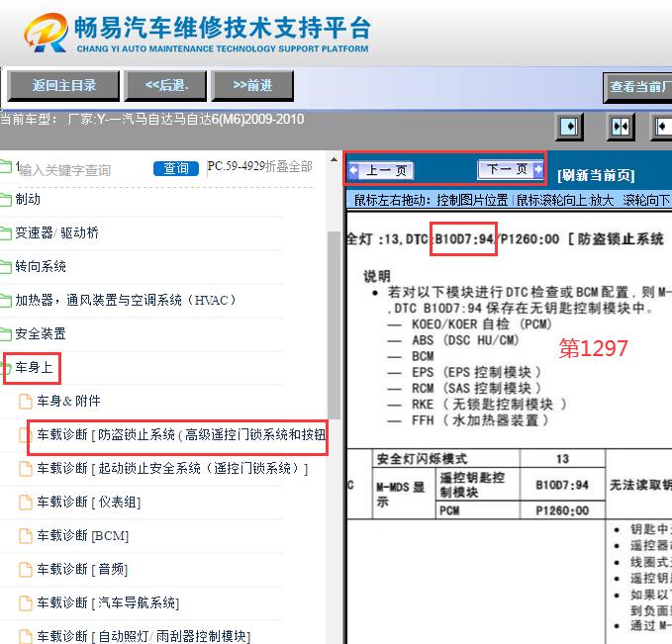Open 车载诊断 [防盗锁止系统 document
Screen dimensions: 672x644
(181, 434)
